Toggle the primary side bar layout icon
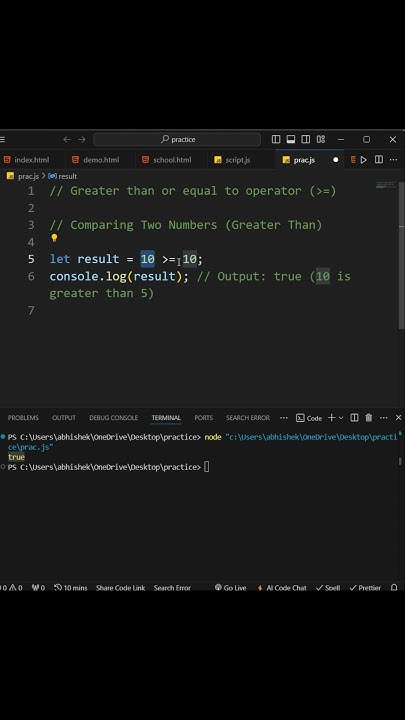 click(x=276, y=139)
